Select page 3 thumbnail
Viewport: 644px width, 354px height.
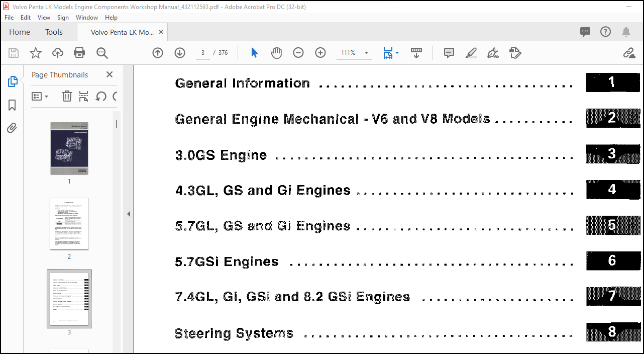[x=69, y=299]
